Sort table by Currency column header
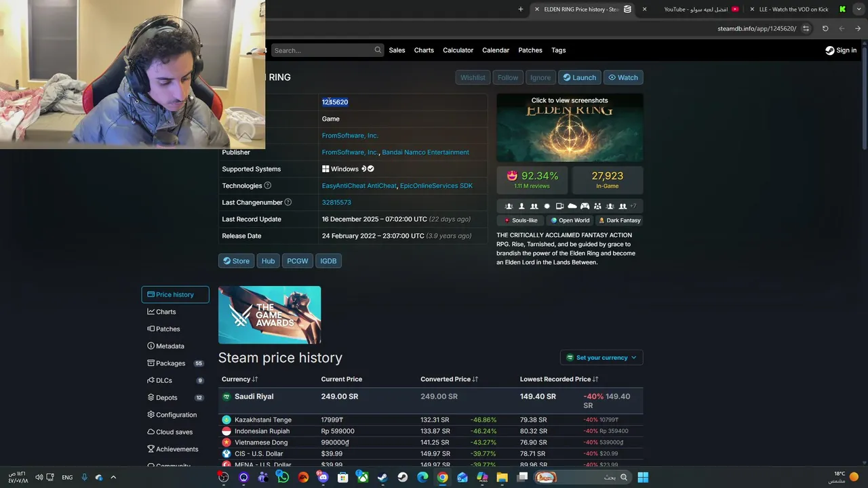The height and width of the screenshot is (488, 868). 239,379
